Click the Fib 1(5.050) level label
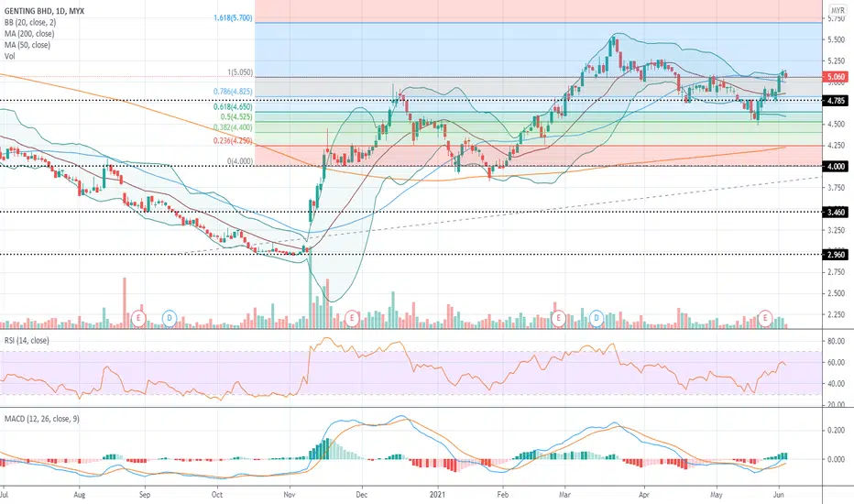Screen dimensions: 854x504 pos(240,72)
